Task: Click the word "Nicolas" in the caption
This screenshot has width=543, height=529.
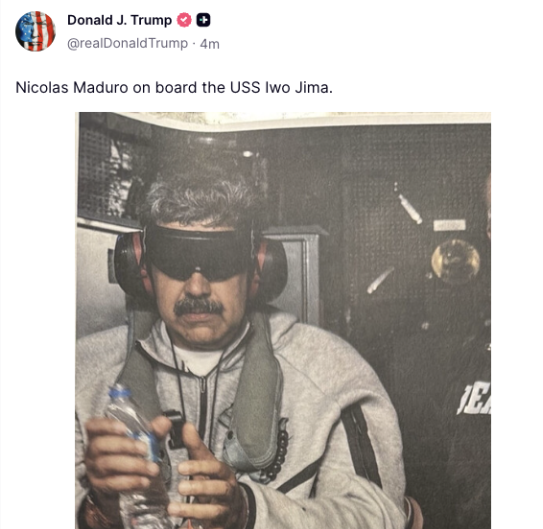Action: (x=42, y=87)
